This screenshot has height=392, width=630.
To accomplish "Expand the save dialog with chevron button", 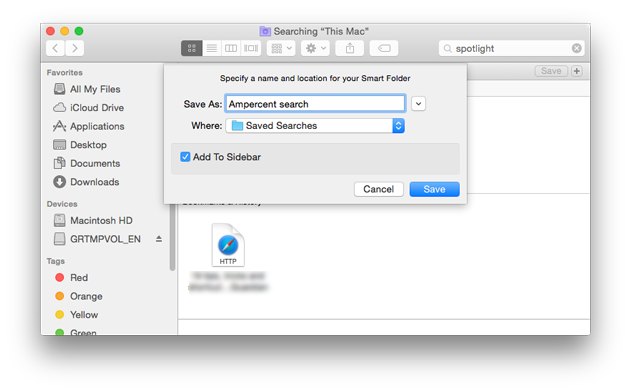I will [418, 104].
